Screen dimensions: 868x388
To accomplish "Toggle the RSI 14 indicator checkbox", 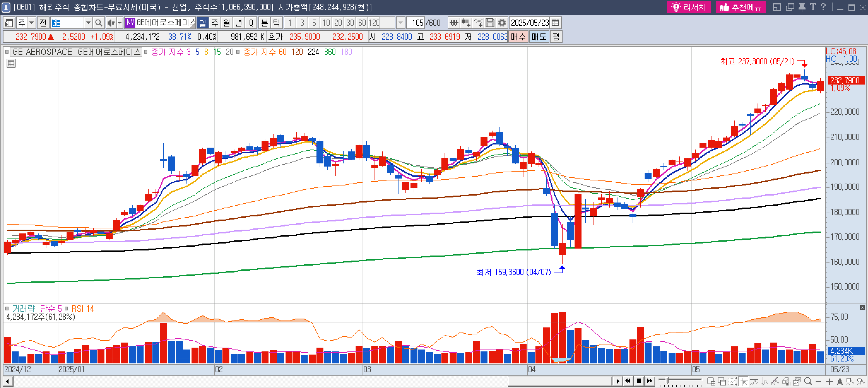I will [x=66, y=309].
